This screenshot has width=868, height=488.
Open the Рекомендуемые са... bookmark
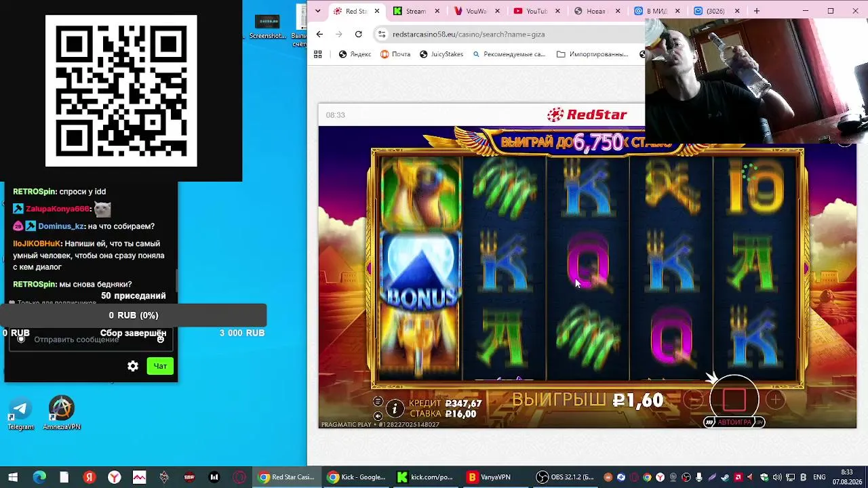(x=509, y=54)
